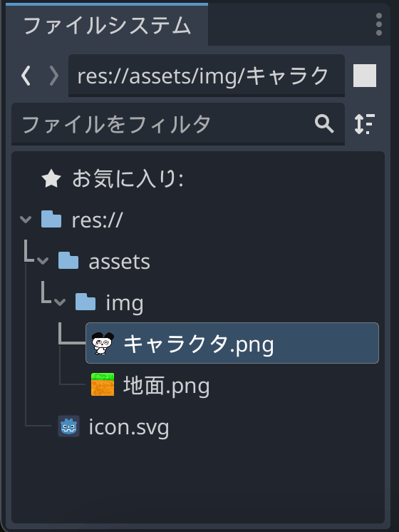
Task: Open the file sort options
Action: [x=365, y=124]
